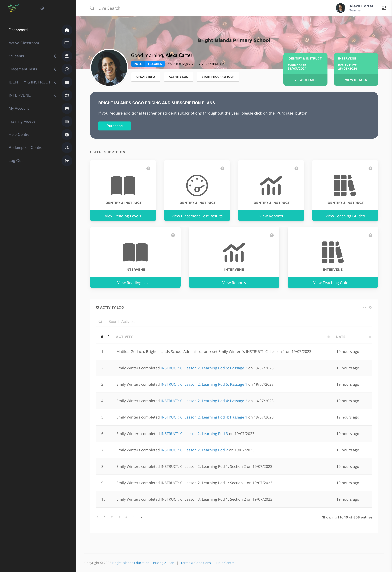Toggle sidebar pin radio icon near logo
Image resolution: width=392 pixels, height=572 pixels.
pyautogui.click(x=42, y=8)
